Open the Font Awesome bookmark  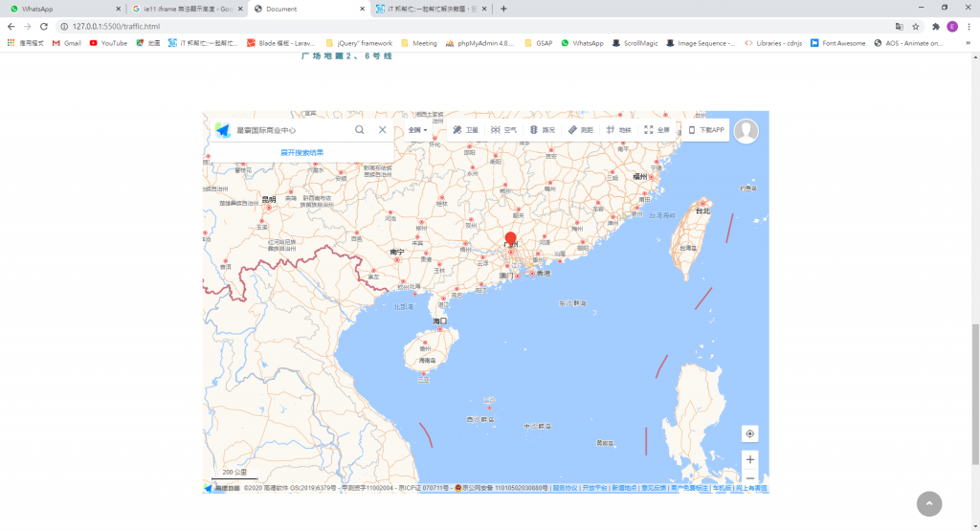click(837, 43)
